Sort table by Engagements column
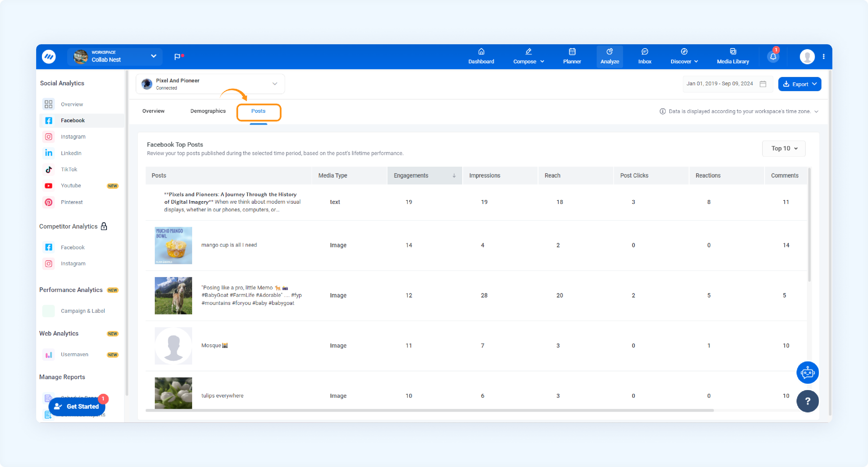Viewport: 868px width, 467px height. tap(424, 176)
